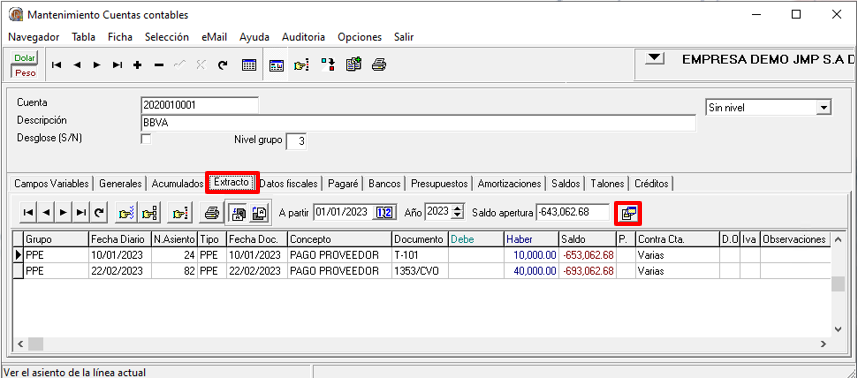Switch to the Generales tab

(121, 184)
